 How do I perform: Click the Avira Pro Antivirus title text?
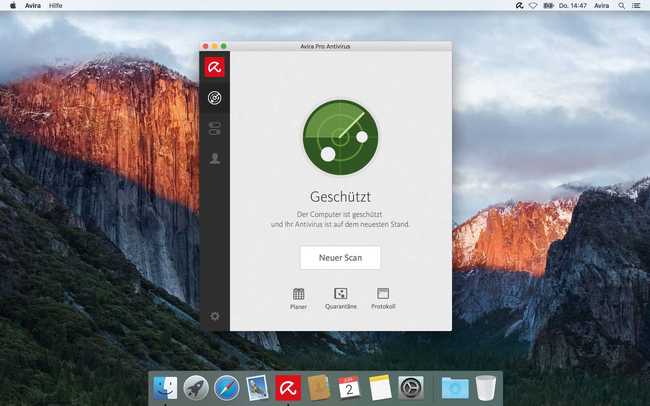click(325, 46)
